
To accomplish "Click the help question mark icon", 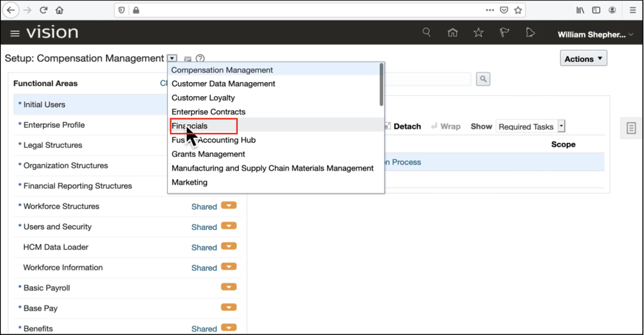I will 200,58.
